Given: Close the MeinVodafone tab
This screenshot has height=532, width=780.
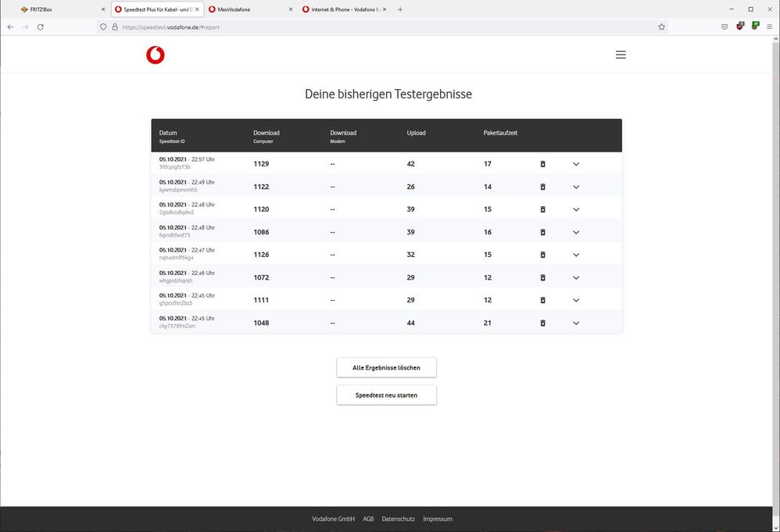Looking at the screenshot, I should click(x=291, y=9).
